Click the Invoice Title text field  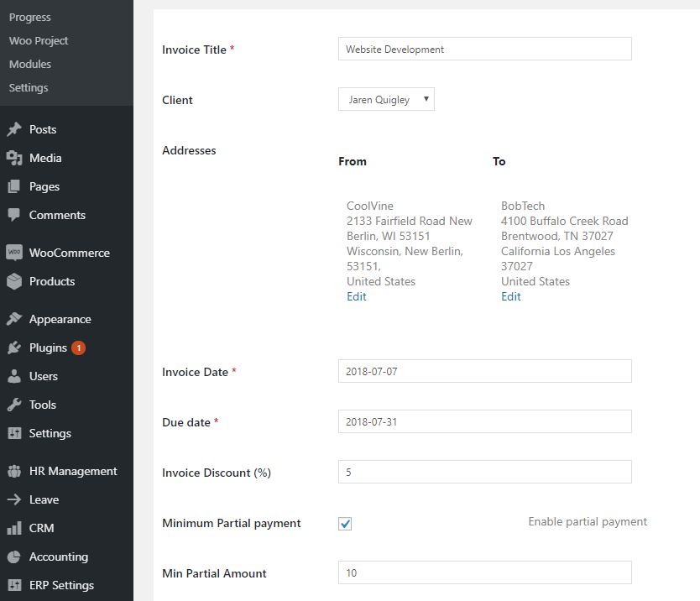484,50
